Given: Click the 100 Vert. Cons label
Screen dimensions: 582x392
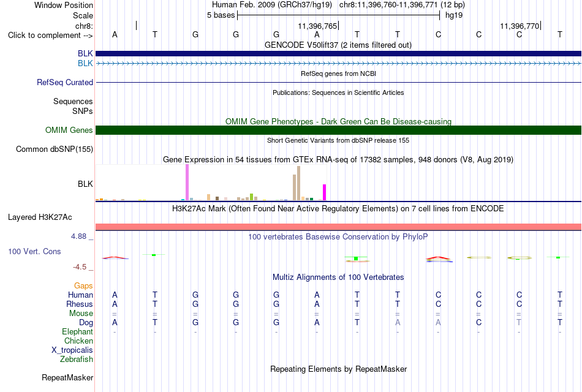Looking at the screenshot, I should [34, 251].
